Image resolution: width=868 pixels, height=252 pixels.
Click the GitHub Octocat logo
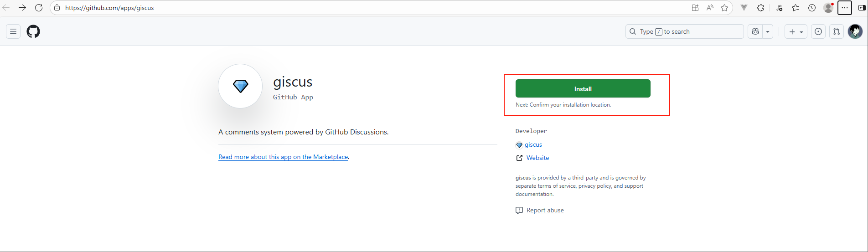click(x=33, y=31)
